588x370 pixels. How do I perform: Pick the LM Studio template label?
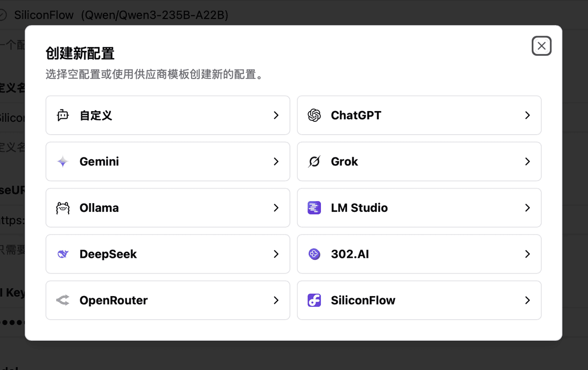click(359, 208)
